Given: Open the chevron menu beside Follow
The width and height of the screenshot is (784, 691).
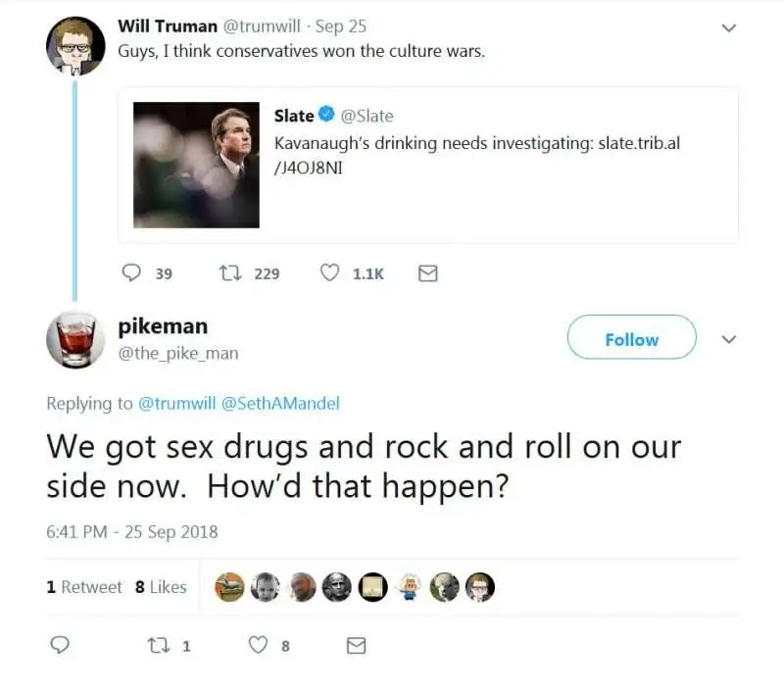Looking at the screenshot, I should pos(728,339).
